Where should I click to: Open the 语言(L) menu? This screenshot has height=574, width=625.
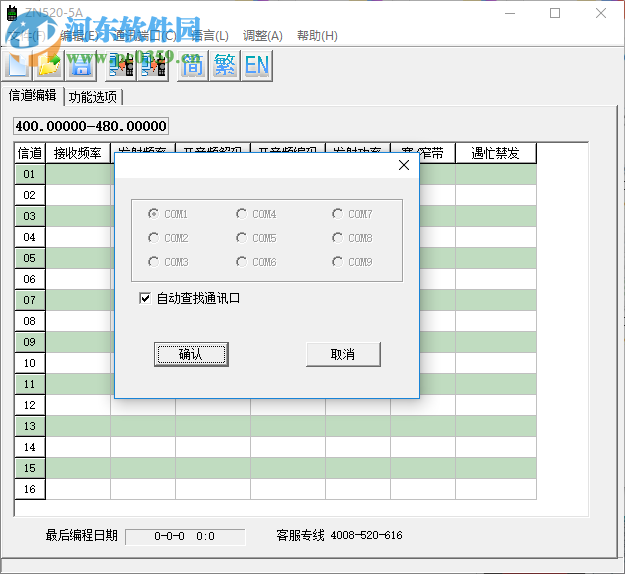point(210,36)
